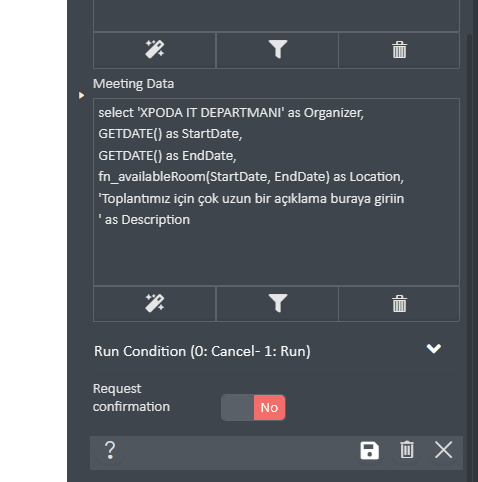Viewport: 478px width, 482px height.
Task: Click filter icon below Meeting Data query
Action: tap(277, 303)
